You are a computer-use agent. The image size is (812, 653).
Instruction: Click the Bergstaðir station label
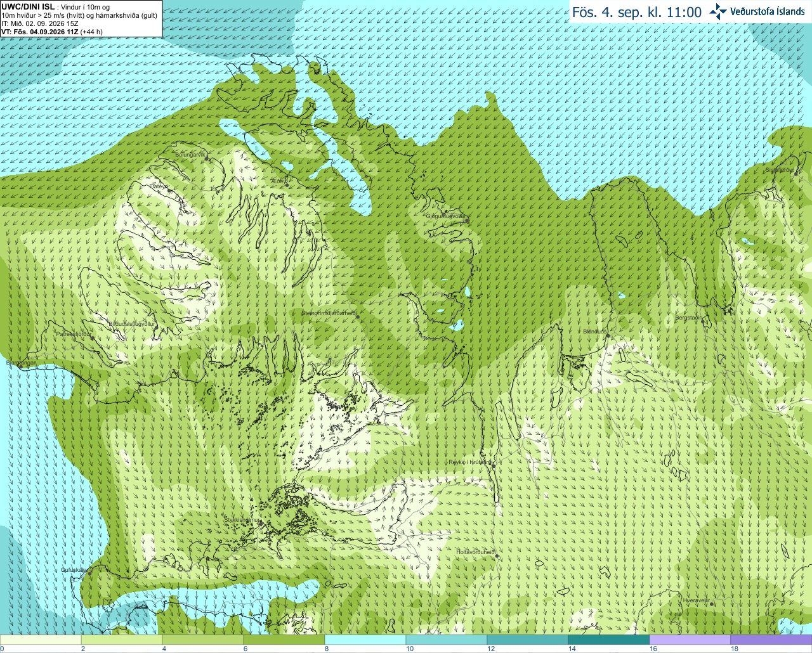[689, 317]
